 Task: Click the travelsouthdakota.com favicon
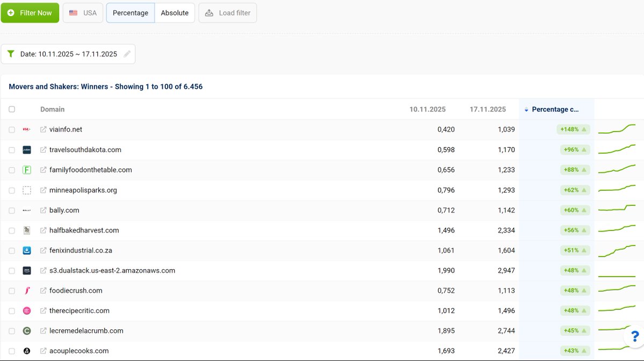coord(27,150)
